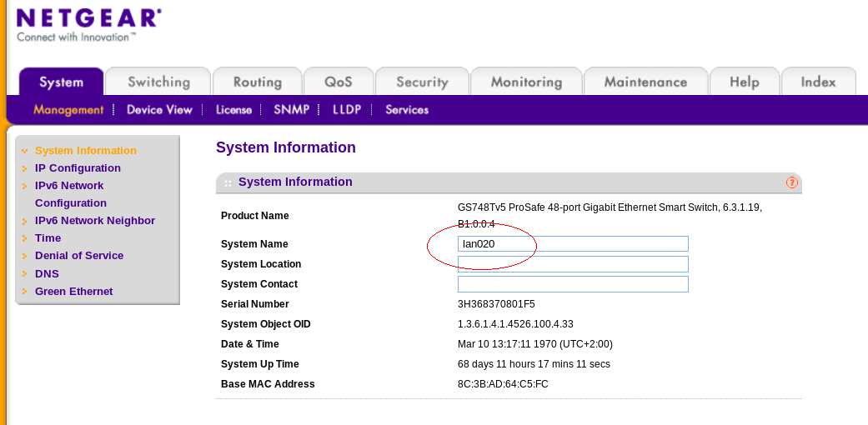Open Denial of Service in the sidebar
The width and height of the screenshot is (868, 425).
coord(79,256)
